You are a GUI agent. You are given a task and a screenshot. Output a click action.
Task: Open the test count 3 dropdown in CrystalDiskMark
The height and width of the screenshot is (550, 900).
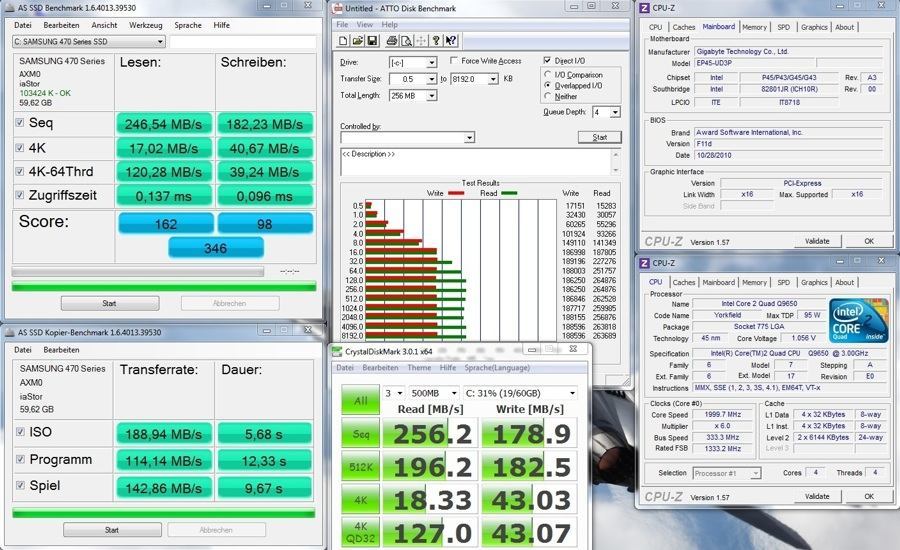pyautogui.click(x=394, y=393)
